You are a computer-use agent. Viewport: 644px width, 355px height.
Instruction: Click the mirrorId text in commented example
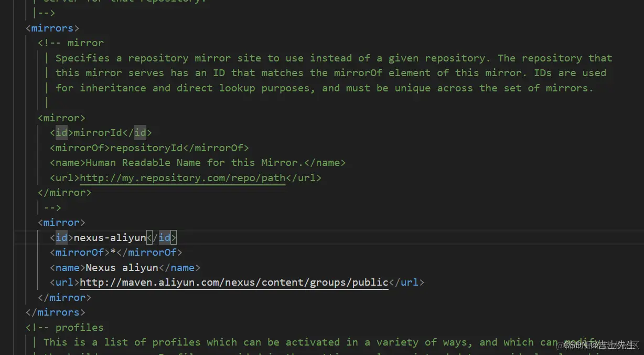98,132
